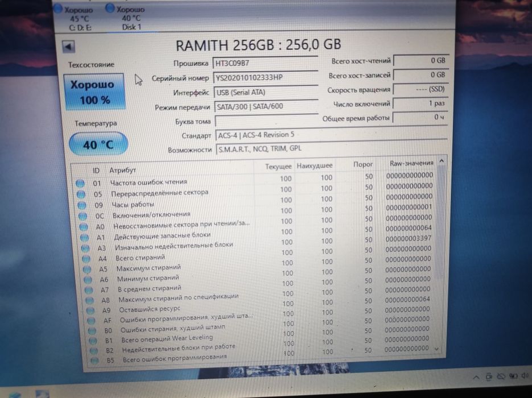Click status circle of attribute B5

tap(94, 360)
